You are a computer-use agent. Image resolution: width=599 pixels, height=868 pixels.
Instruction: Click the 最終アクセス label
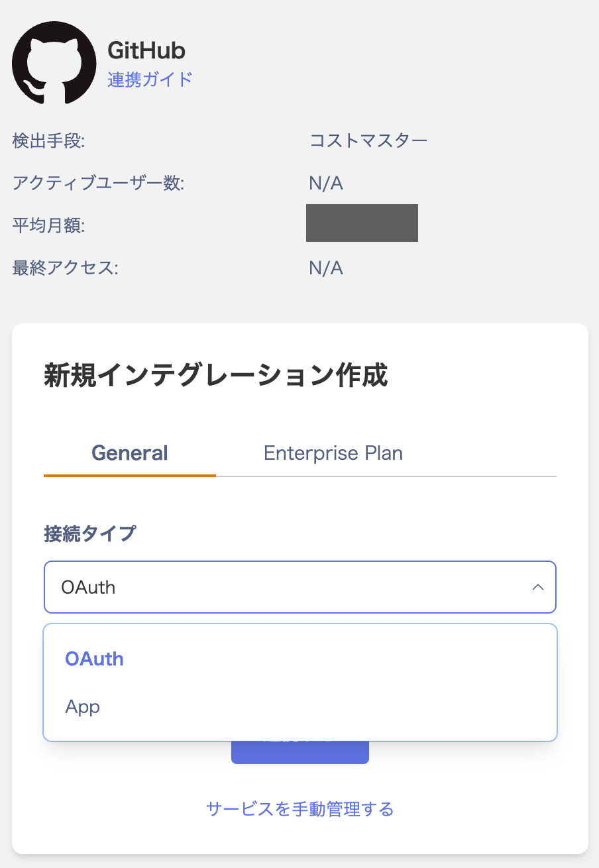click(65, 268)
